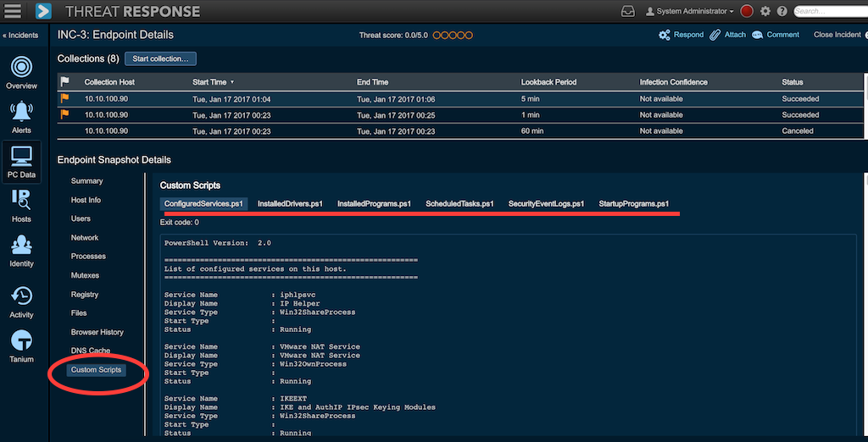Open DNS Cache snapshot section

click(x=90, y=351)
